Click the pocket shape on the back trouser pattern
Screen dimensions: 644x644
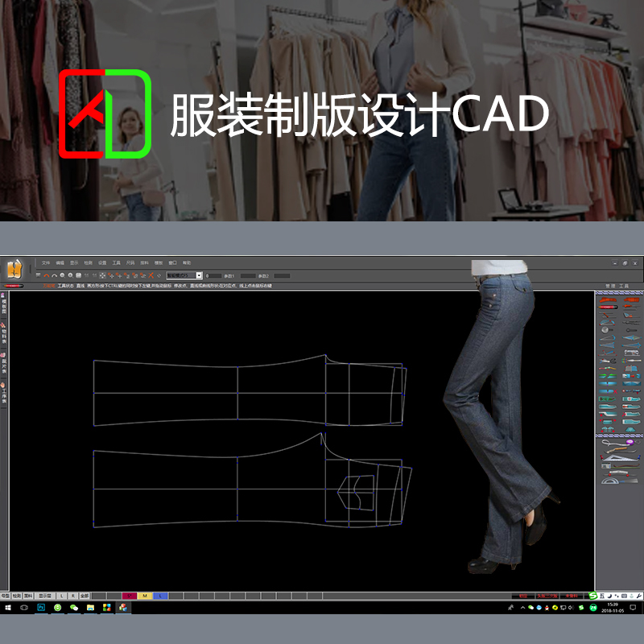pyautogui.click(x=356, y=493)
